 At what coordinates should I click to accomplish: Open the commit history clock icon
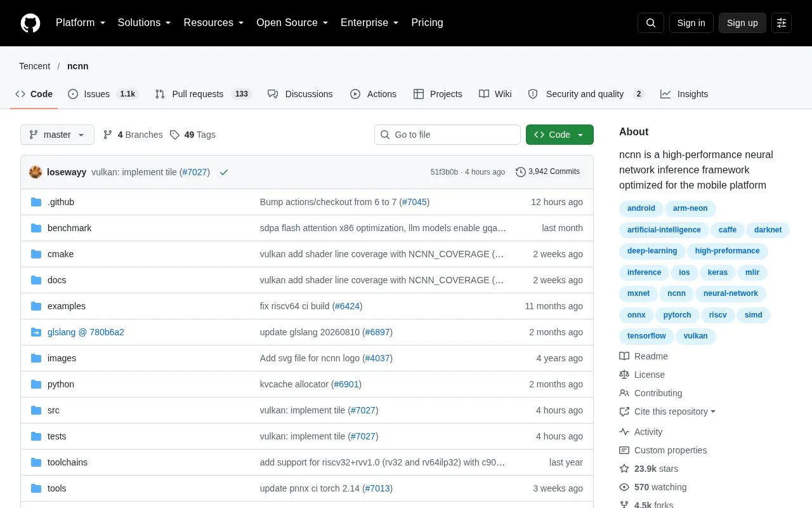521,171
